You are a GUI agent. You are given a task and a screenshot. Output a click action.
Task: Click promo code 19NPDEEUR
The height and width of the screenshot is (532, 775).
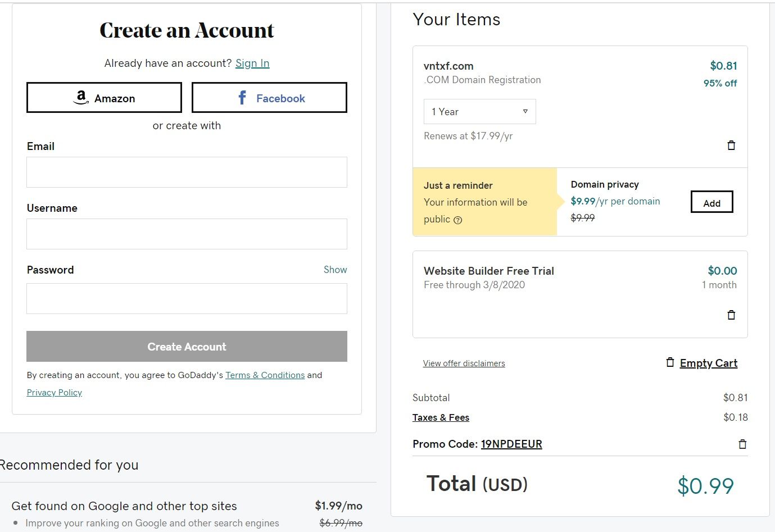coord(511,444)
